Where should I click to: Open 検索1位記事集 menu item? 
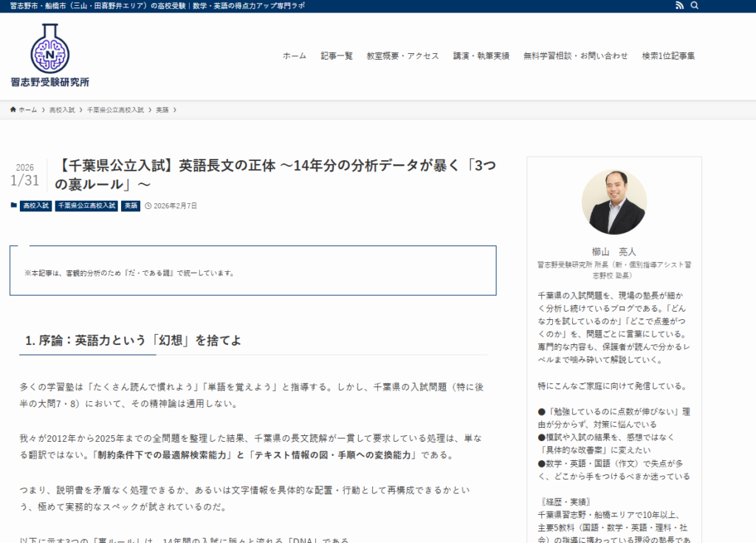pyautogui.click(x=668, y=55)
